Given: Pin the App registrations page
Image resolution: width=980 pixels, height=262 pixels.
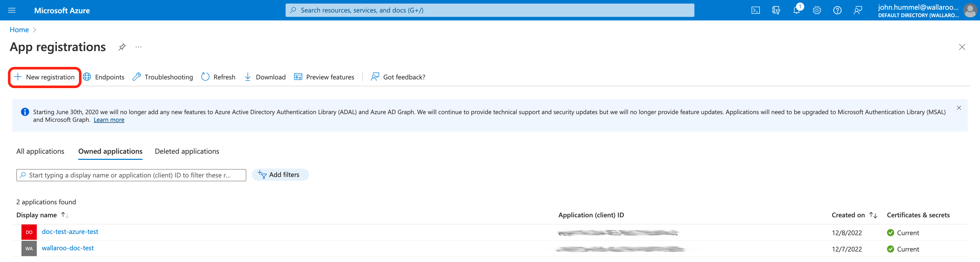Looking at the screenshot, I should coord(122,47).
